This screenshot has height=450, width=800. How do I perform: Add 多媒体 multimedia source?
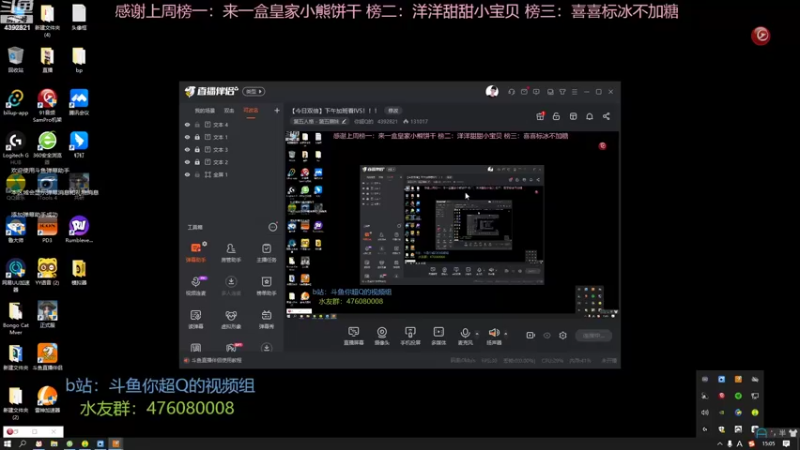click(x=438, y=336)
